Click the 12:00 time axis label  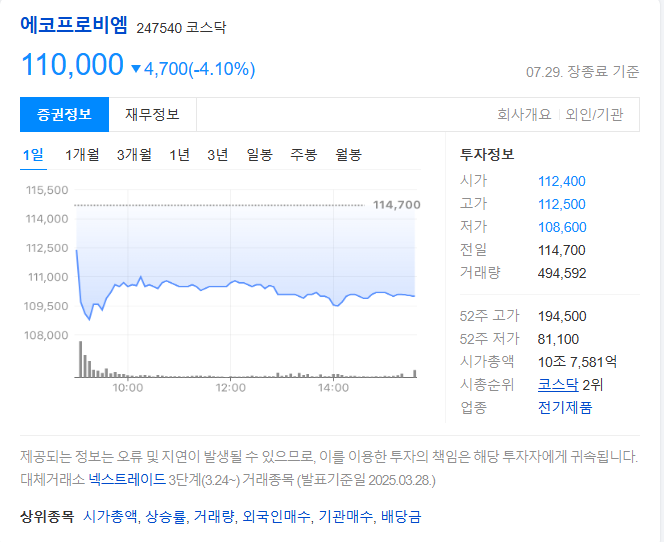click(x=230, y=387)
